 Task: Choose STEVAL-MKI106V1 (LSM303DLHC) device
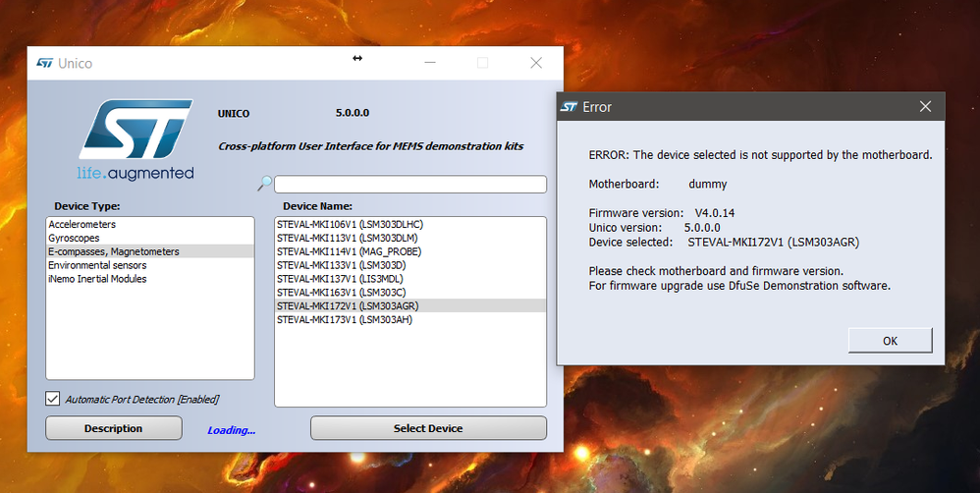(x=410, y=224)
